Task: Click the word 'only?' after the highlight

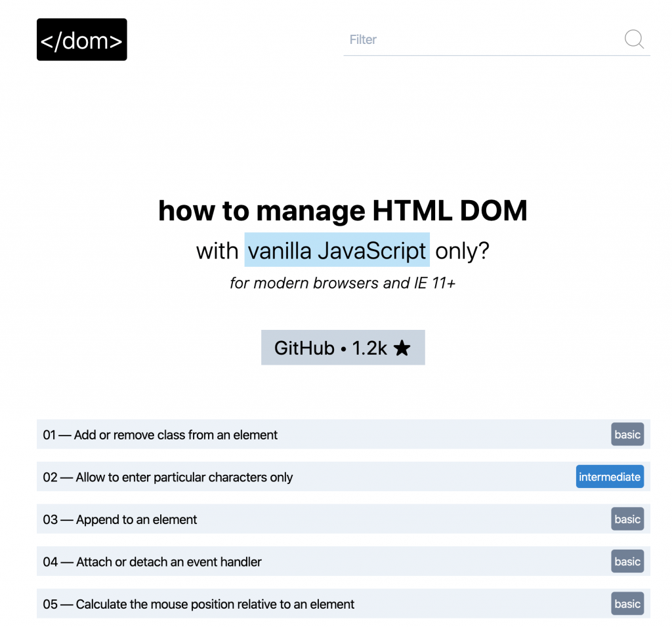Action: coord(462,251)
